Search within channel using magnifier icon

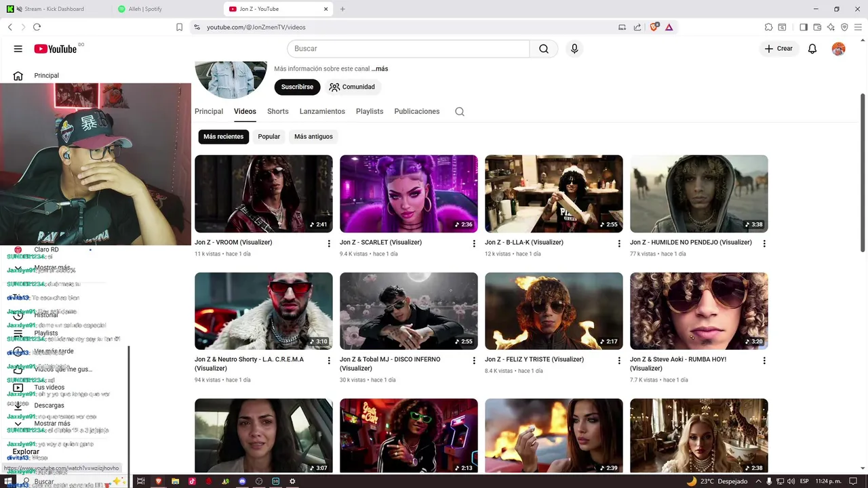coord(460,112)
